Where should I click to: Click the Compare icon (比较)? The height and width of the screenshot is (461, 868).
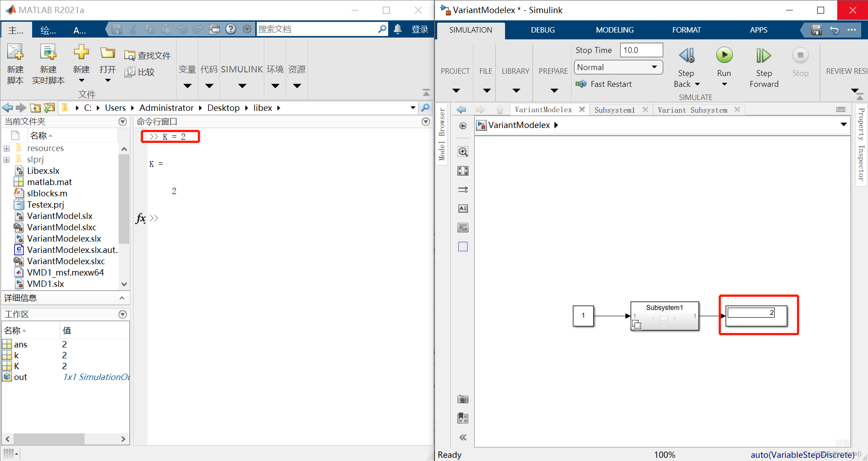coord(130,72)
